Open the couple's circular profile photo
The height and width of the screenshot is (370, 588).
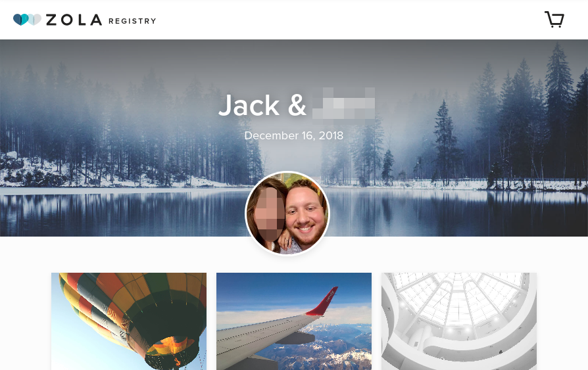pyautogui.click(x=287, y=214)
